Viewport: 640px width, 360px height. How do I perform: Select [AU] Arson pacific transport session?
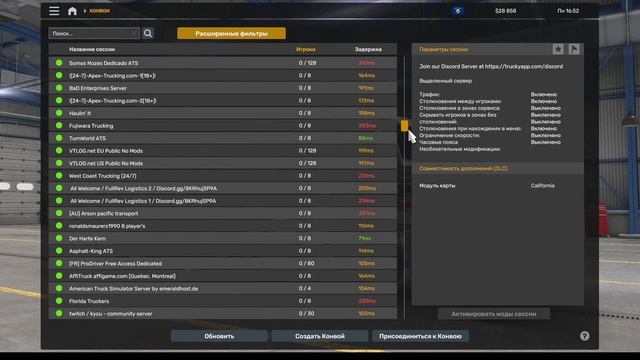tap(222, 213)
